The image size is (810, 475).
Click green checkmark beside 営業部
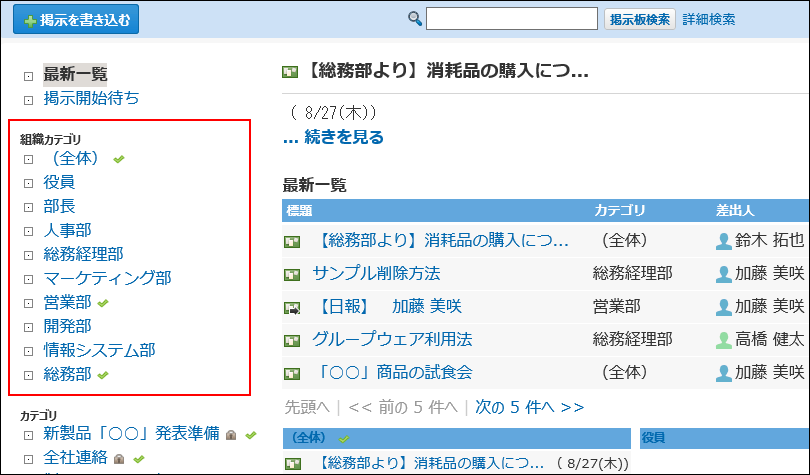[103, 303]
